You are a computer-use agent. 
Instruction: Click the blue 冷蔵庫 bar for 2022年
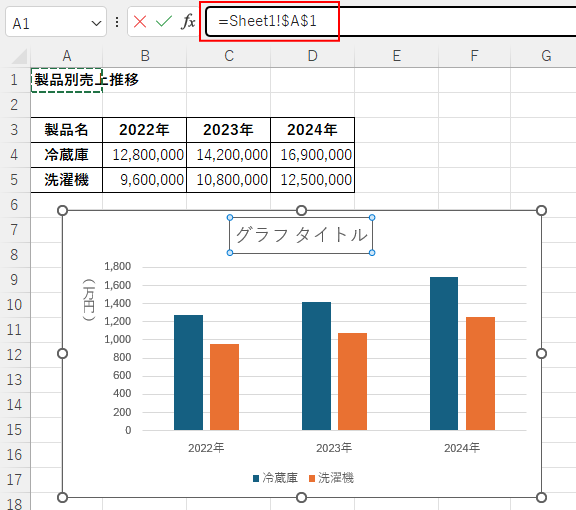click(x=188, y=372)
